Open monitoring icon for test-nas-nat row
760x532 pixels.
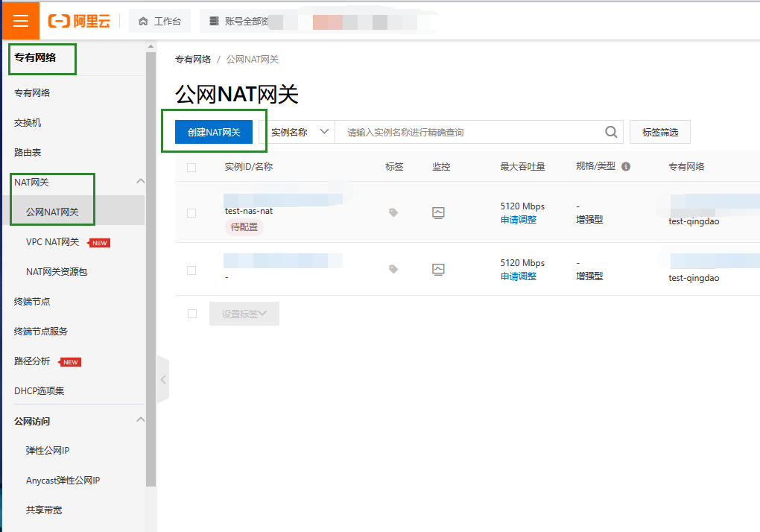[x=438, y=212]
